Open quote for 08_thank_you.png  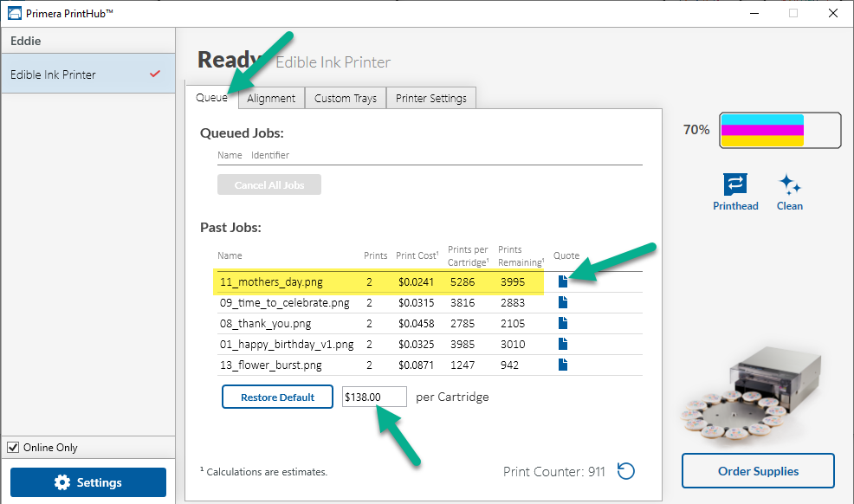point(563,323)
